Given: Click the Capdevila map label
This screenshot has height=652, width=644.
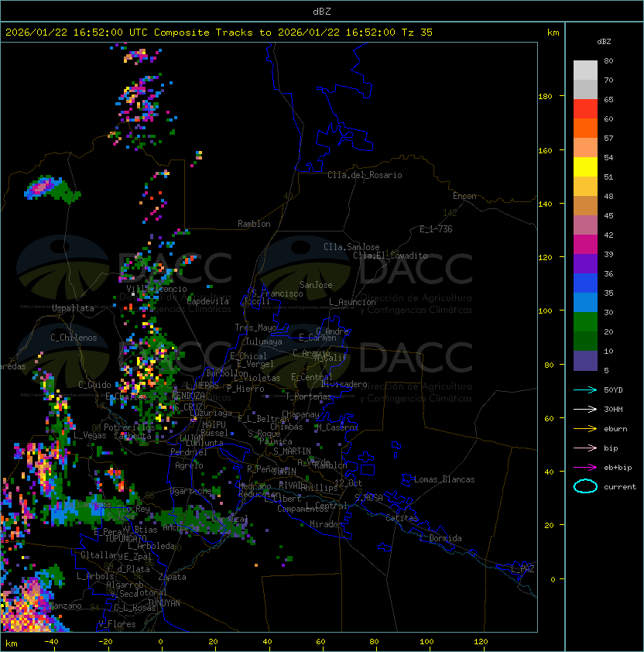Looking at the screenshot, I should tap(207, 301).
